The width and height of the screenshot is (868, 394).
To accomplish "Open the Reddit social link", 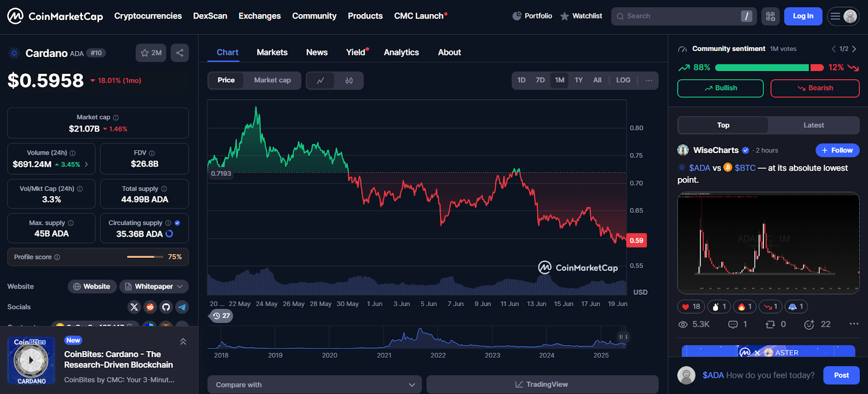I will point(150,307).
